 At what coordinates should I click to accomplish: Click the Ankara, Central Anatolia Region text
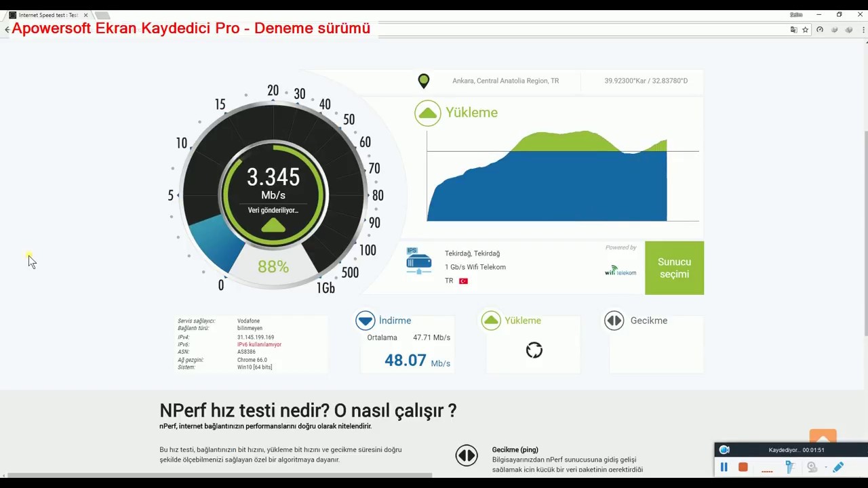click(506, 81)
